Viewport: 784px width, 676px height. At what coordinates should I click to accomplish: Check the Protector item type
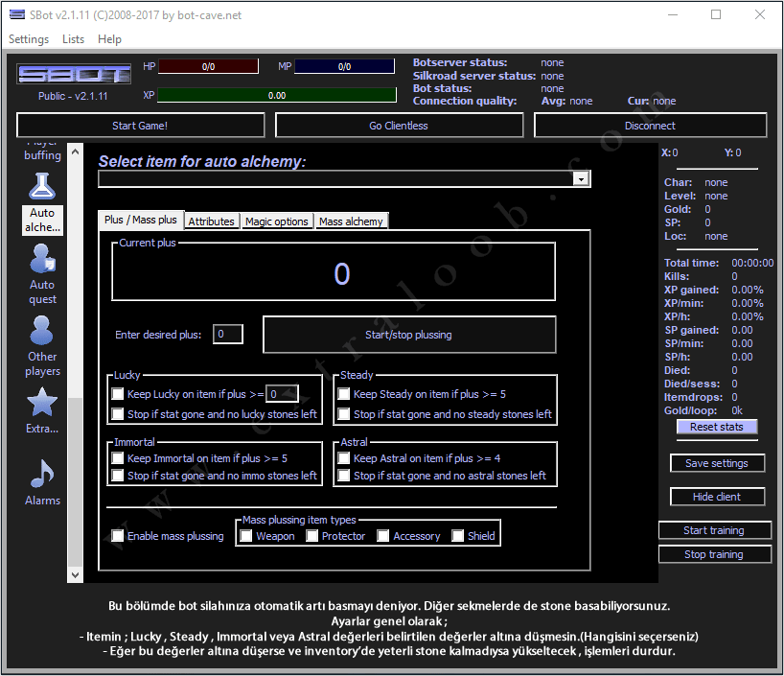coord(312,536)
